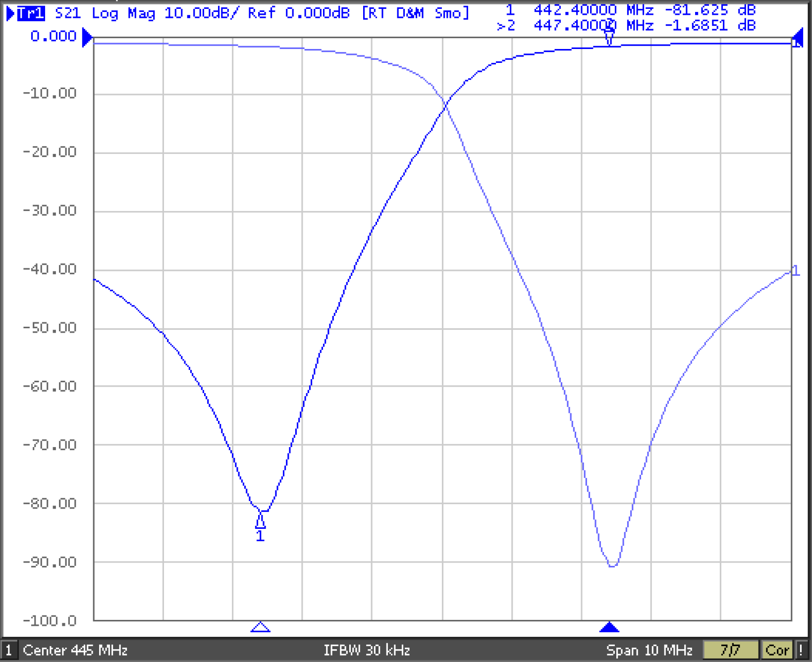
Task: Click the exclamation warning indicator in status bar
Action: click(x=801, y=650)
